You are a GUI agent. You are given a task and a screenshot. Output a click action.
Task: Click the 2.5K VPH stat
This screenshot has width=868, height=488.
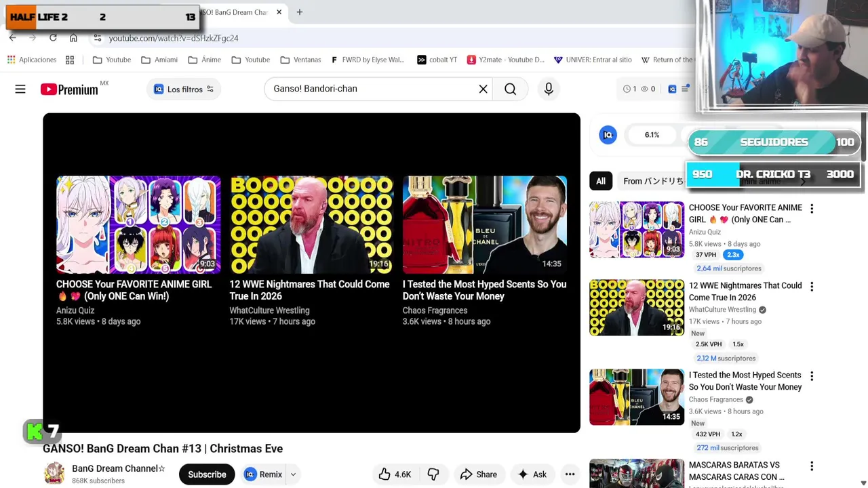click(708, 344)
